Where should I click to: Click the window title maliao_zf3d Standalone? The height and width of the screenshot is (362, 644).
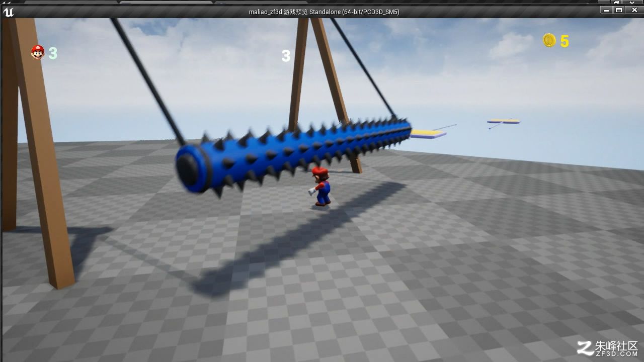pos(324,12)
